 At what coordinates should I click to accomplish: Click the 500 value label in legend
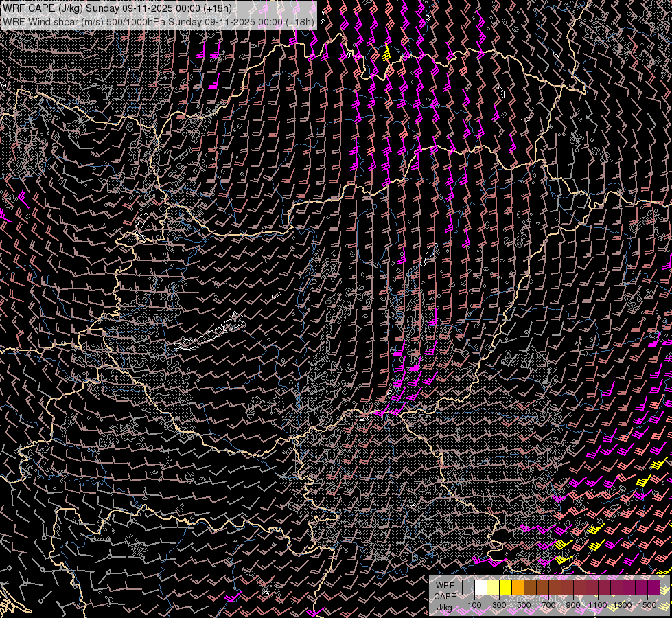point(524,605)
